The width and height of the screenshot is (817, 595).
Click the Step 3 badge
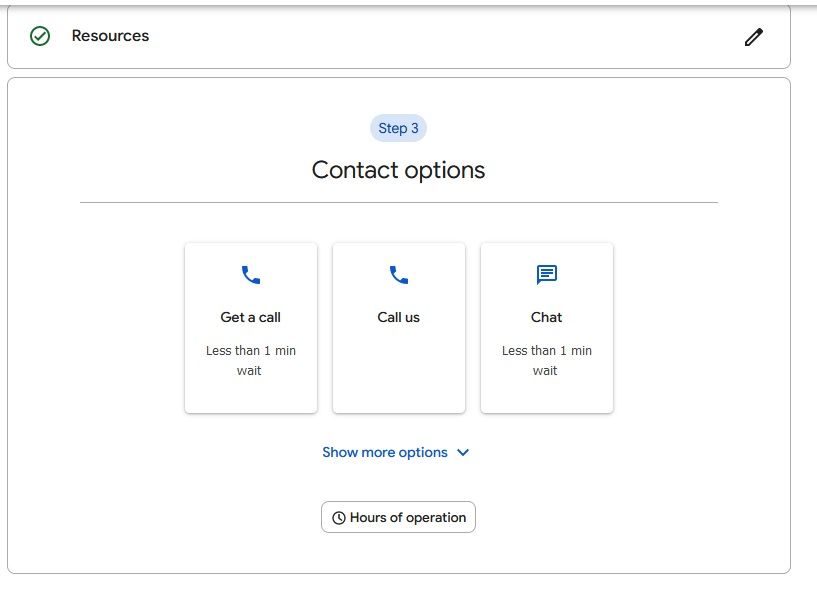point(398,128)
